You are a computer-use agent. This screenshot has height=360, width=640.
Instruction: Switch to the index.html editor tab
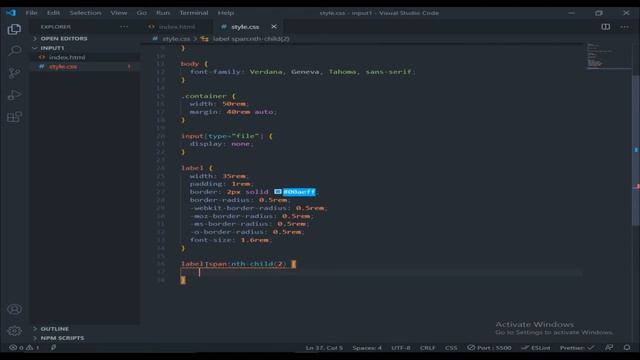pos(176,27)
